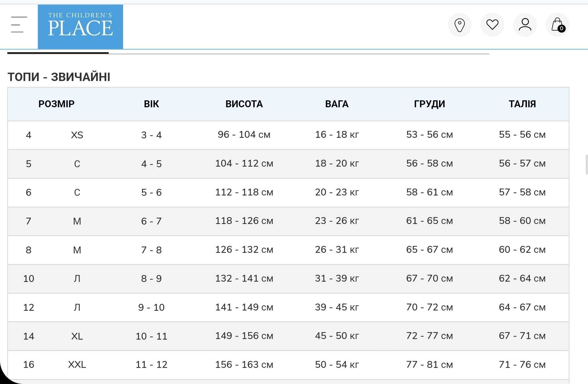Viewport: 588px width, 384px height.
Task: Open the user account icon
Action: point(525,25)
